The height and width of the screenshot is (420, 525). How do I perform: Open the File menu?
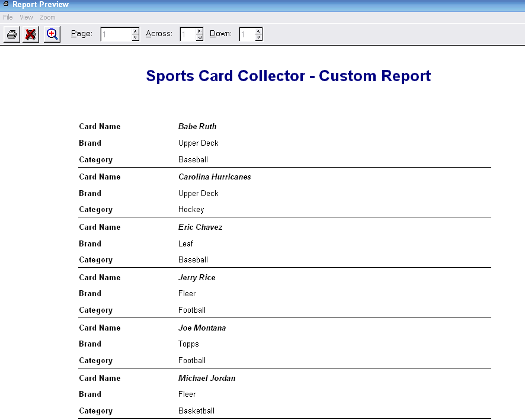pyautogui.click(x=8, y=17)
